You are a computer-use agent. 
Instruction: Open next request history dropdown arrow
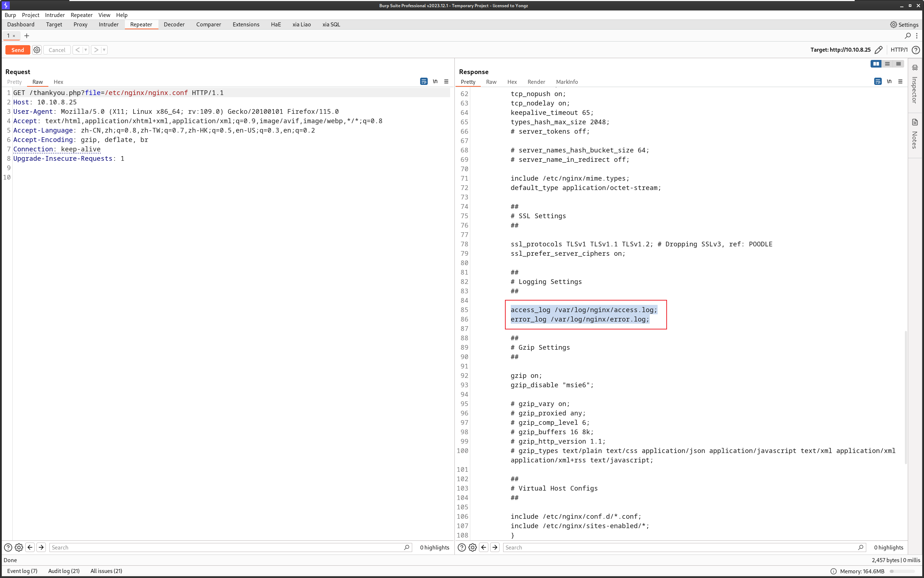click(x=104, y=50)
